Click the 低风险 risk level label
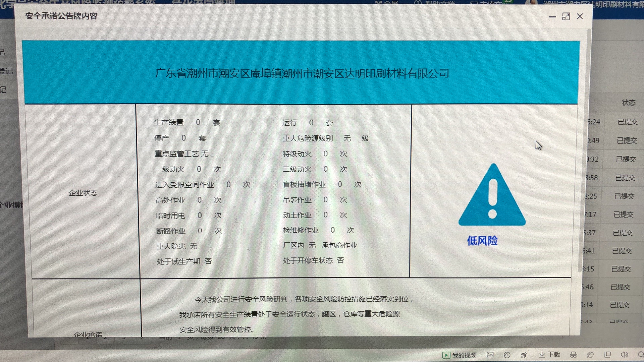Image resolution: width=644 pixels, height=362 pixels. coord(482,241)
